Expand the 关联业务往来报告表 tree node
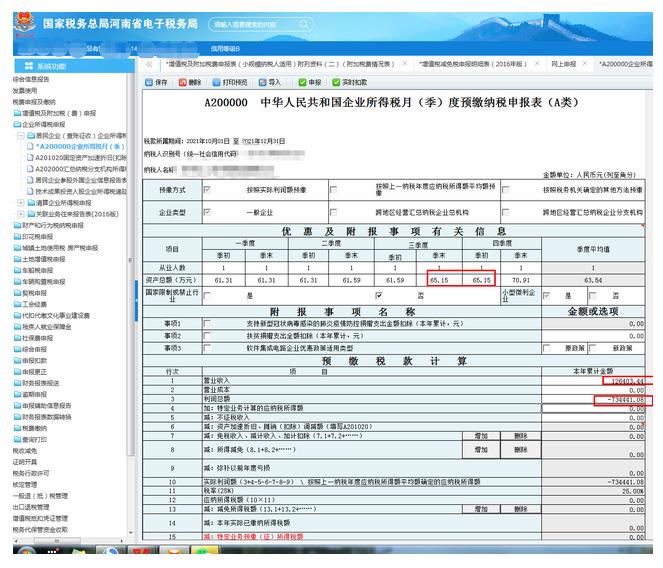 pyautogui.click(x=19, y=213)
